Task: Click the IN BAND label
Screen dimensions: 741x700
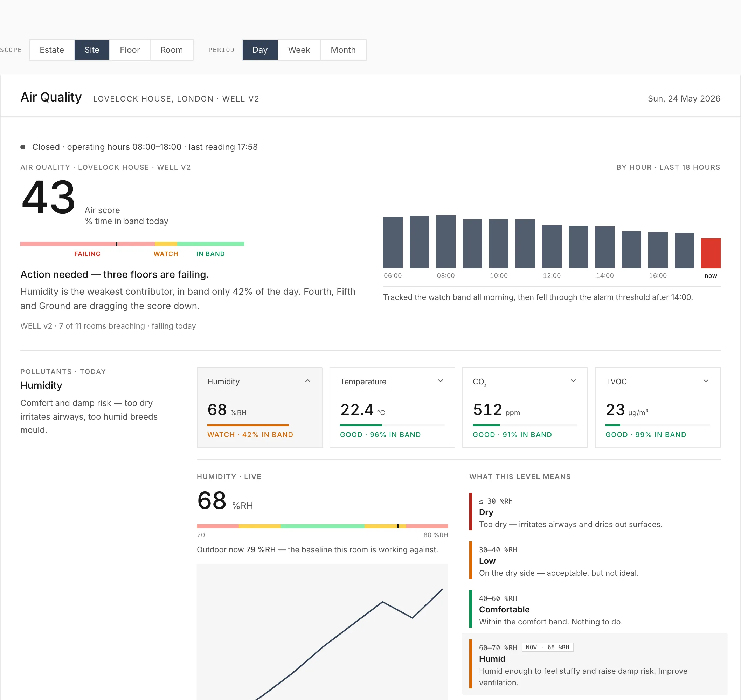Action: [210, 254]
